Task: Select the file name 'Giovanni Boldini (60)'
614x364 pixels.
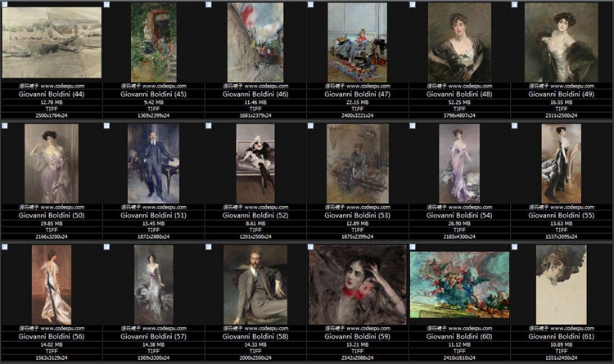Action: coord(459,336)
